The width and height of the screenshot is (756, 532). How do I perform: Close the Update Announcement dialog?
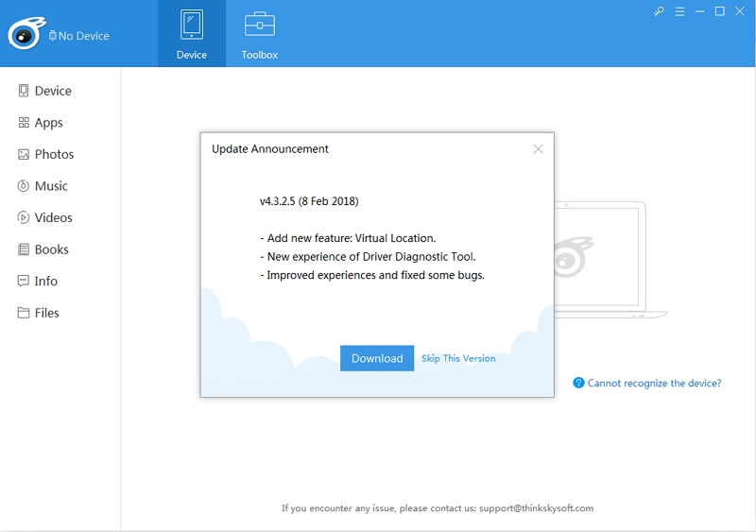click(x=538, y=149)
